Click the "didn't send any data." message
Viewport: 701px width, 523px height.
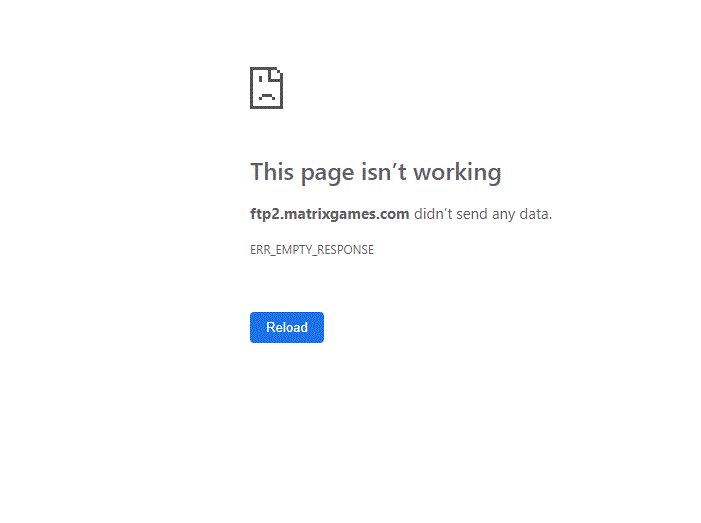[x=483, y=214]
